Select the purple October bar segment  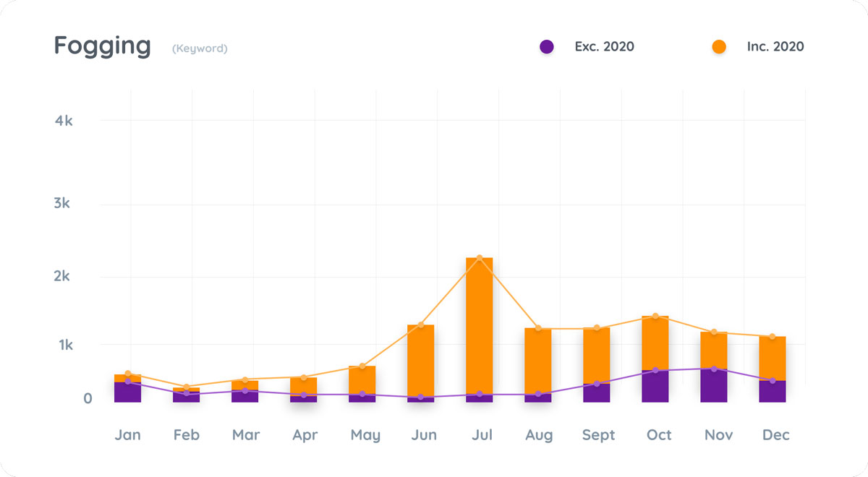tap(655, 387)
